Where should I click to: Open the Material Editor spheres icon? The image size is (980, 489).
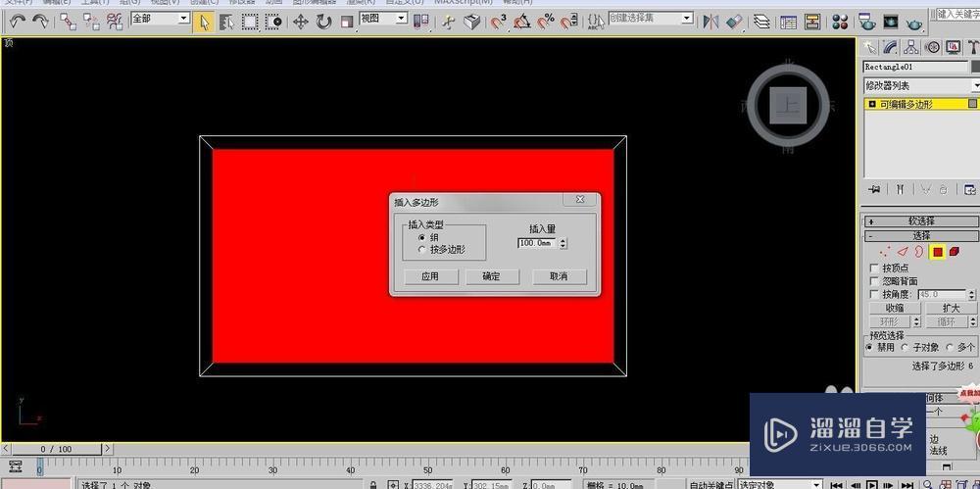[840, 23]
